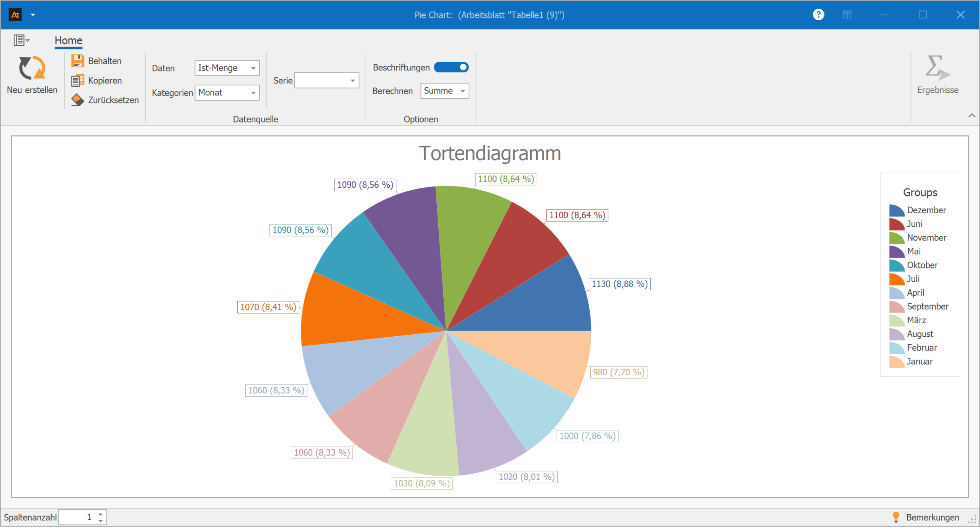The image size is (980, 527).
Task: Click the Kopieren copy icon
Action: 78,80
